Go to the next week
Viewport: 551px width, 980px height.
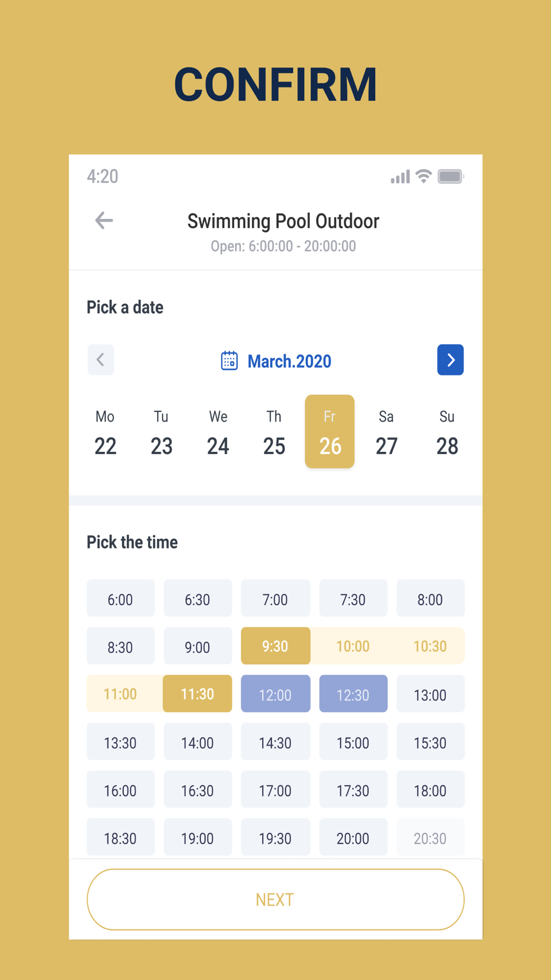coord(450,360)
